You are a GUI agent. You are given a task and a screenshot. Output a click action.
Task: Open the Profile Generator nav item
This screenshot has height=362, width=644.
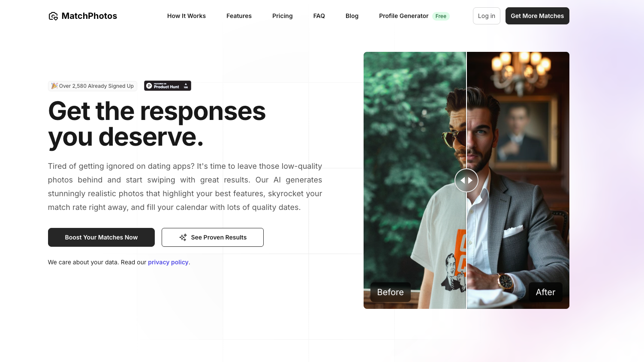coord(403,16)
